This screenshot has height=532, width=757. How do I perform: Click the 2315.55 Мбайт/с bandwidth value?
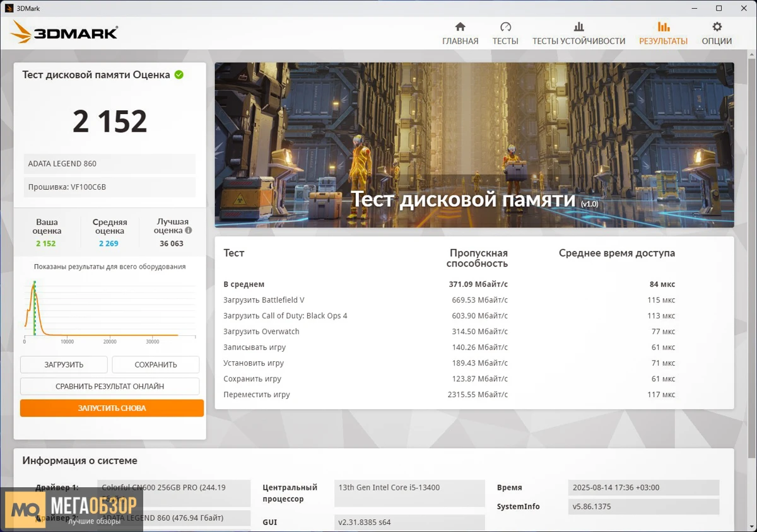pos(478,395)
